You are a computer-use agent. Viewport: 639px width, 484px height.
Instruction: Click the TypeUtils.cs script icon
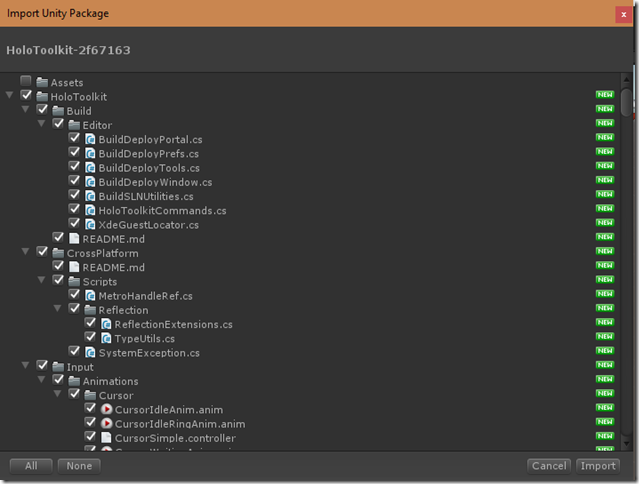(x=106, y=339)
